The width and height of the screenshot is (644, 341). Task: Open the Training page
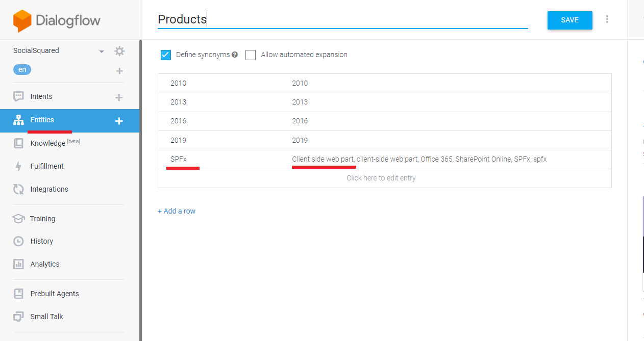click(42, 219)
